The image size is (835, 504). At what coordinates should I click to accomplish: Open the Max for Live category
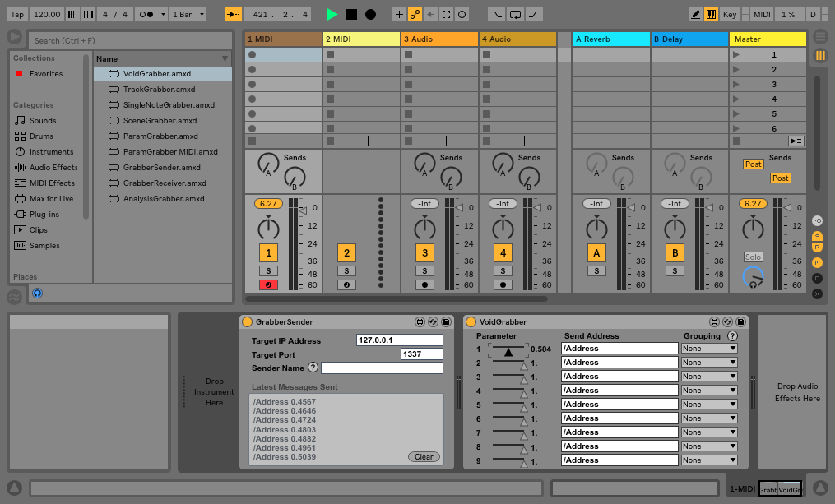pos(51,198)
